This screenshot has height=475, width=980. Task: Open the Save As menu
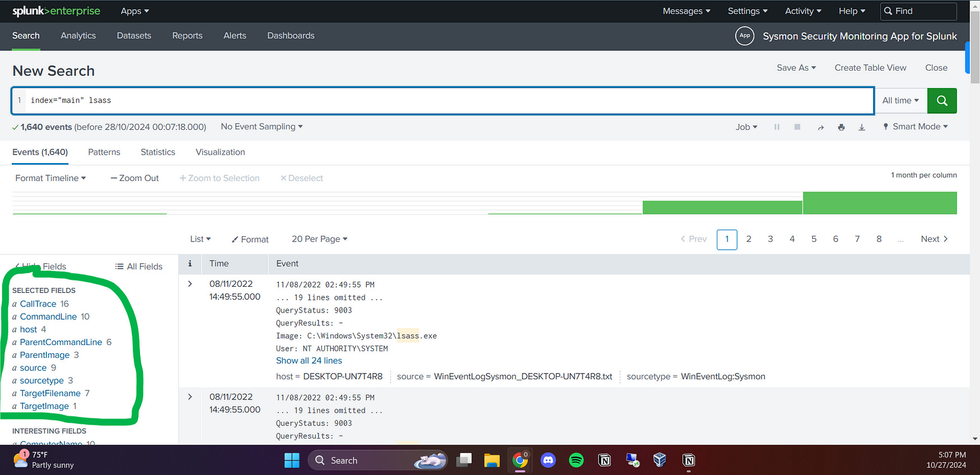coord(796,68)
